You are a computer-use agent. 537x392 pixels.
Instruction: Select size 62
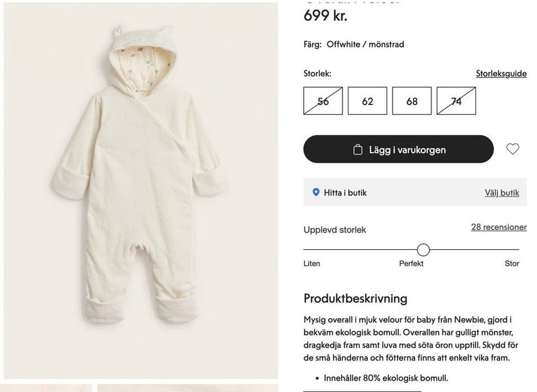point(368,101)
